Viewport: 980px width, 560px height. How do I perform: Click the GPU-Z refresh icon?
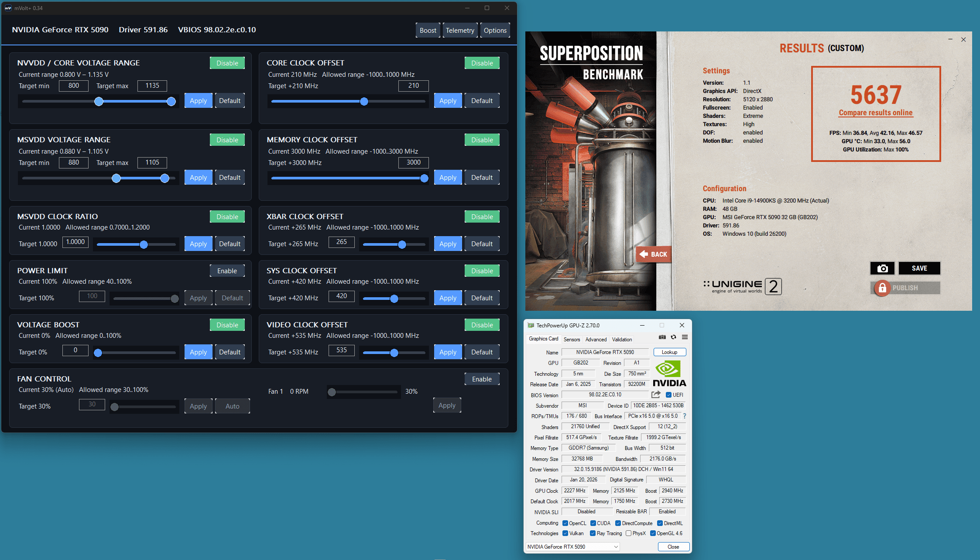tap(674, 337)
